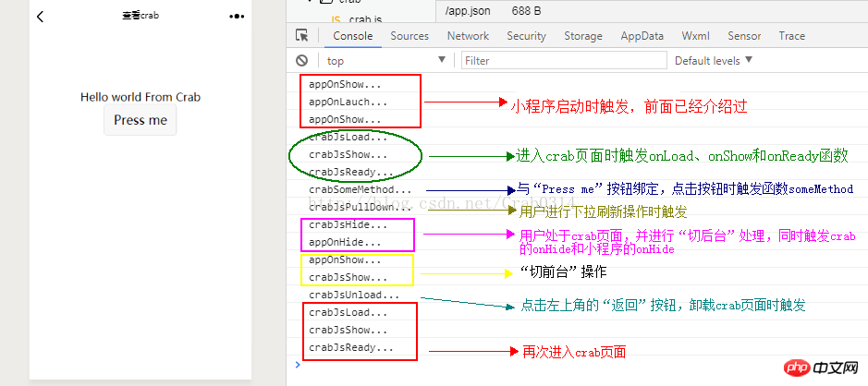This screenshot has height=386, width=868.
Task: Open the Trace tab
Action: [x=791, y=35]
